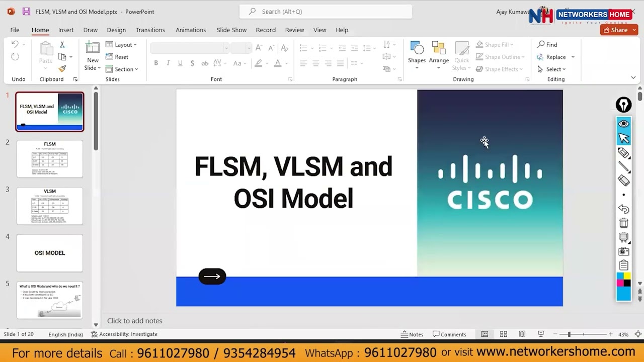Select the cursor arrow tool in pen toolbar
The width and height of the screenshot is (644, 362).
pyautogui.click(x=624, y=138)
